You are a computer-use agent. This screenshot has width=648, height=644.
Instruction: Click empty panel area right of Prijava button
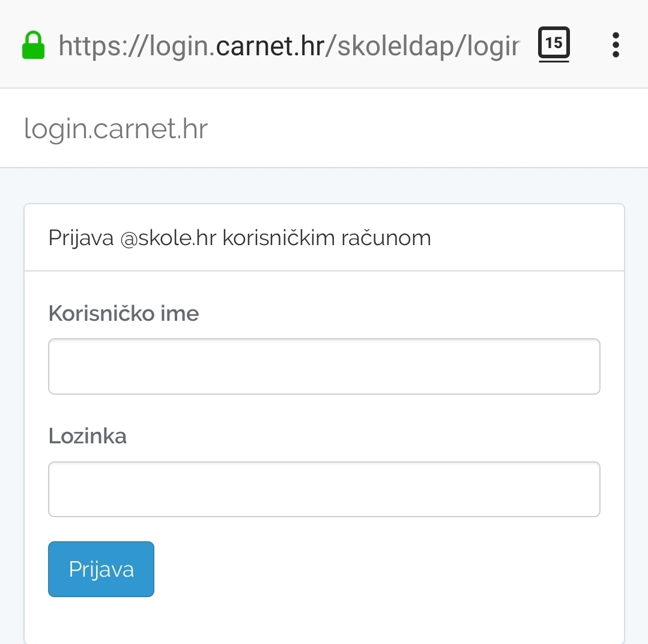384,569
